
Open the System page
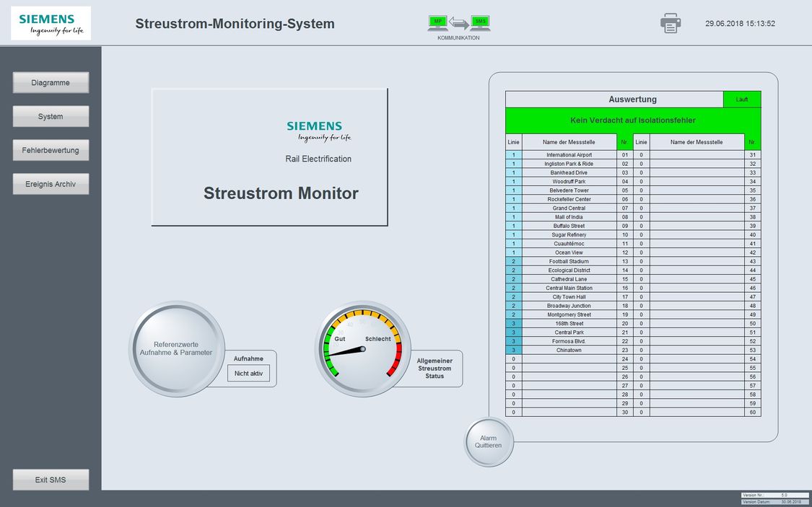(x=51, y=116)
